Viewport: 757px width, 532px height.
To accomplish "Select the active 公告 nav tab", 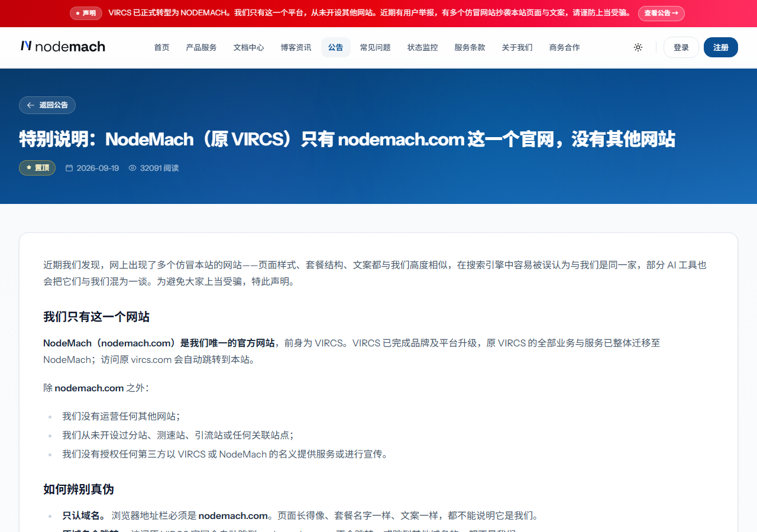I will tap(335, 47).
